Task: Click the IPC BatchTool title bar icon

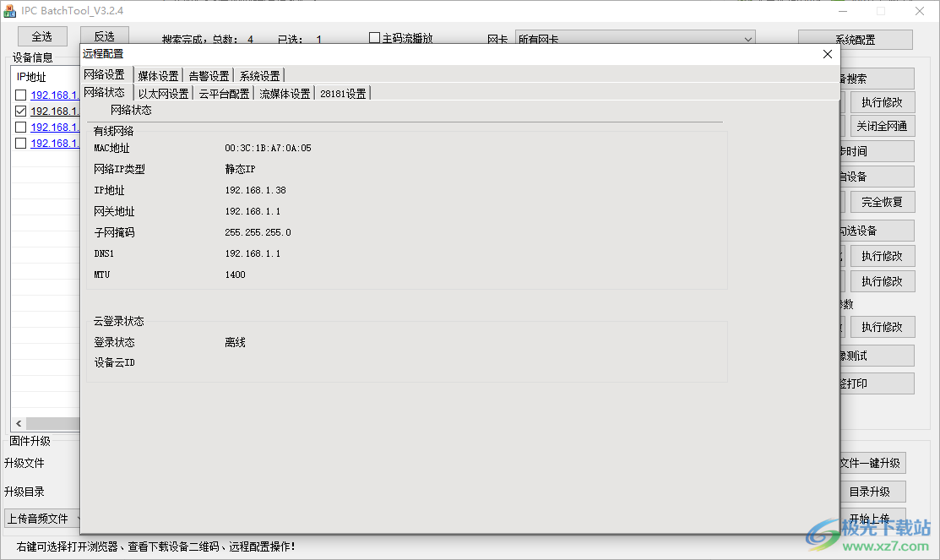Action: 9,10
